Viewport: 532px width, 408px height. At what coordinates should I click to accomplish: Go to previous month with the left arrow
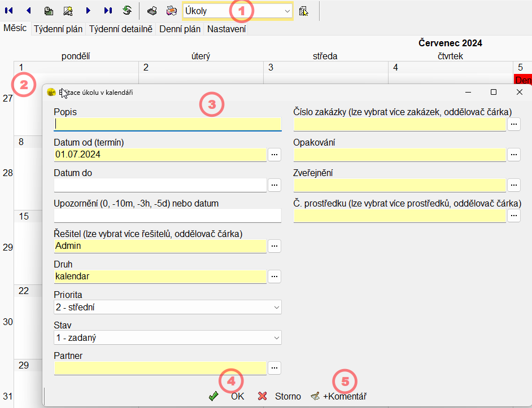pyautogui.click(x=29, y=11)
